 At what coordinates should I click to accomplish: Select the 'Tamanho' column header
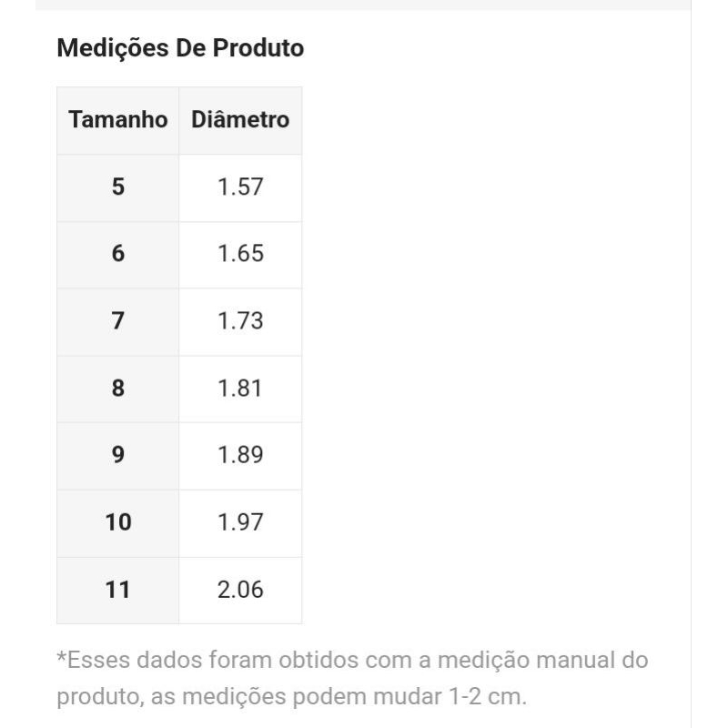pos(118,120)
